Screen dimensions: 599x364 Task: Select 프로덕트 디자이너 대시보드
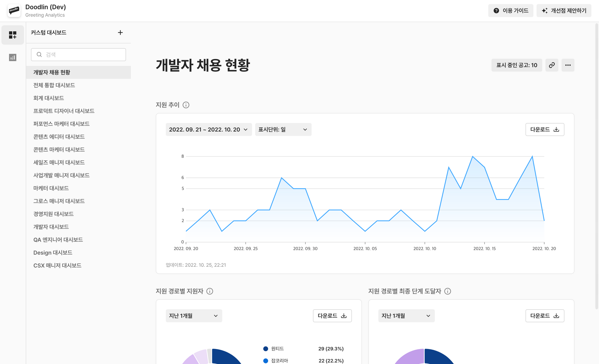[78, 111]
